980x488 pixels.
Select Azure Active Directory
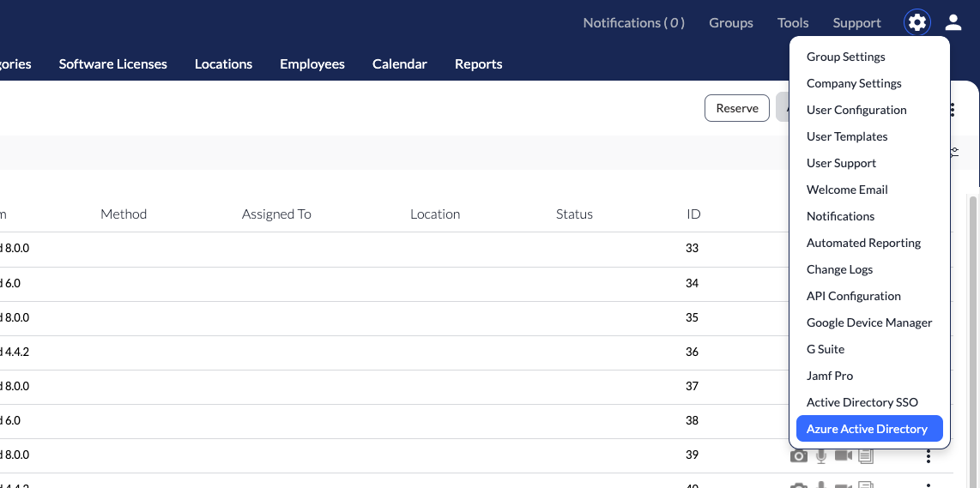[x=869, y=429]
